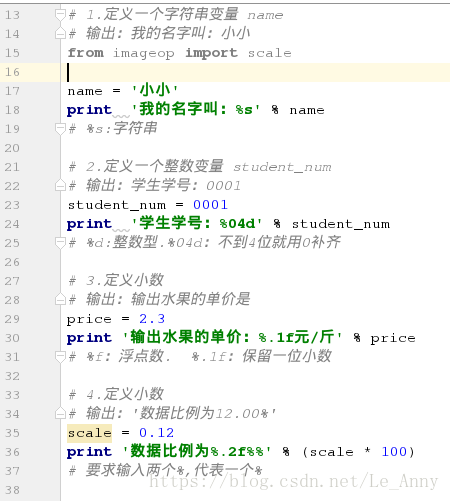Image resolution: width=450 pixels, height=501 pixels.
Task: Click the string '学生学号: %04d'
Action: pos(197,223)
